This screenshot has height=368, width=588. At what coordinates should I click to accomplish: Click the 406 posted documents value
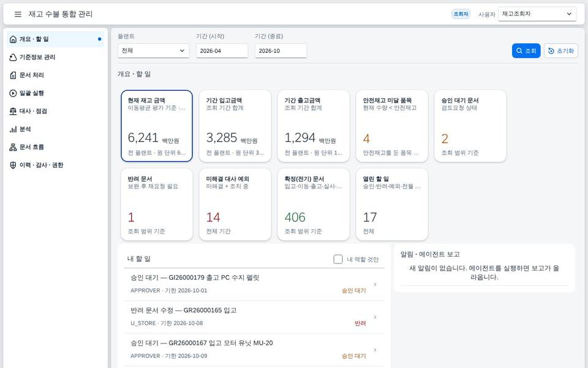(295, 217)
